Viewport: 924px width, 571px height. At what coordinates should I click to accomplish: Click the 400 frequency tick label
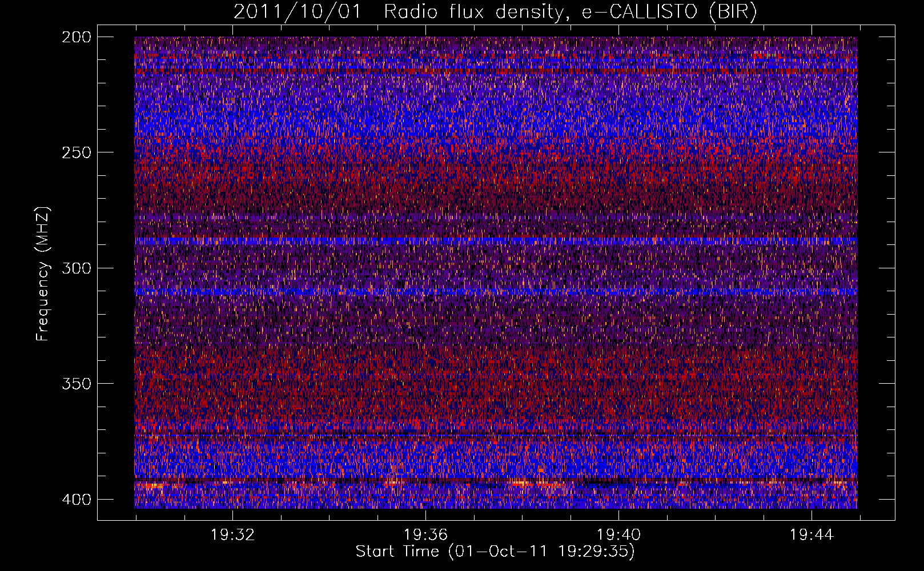coord(76,499)
